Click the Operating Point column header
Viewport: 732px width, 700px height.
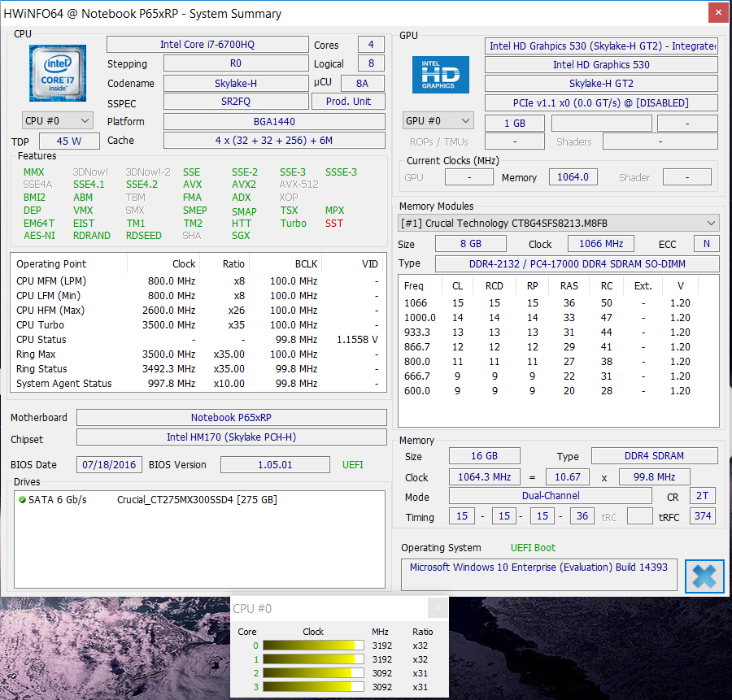51,264
